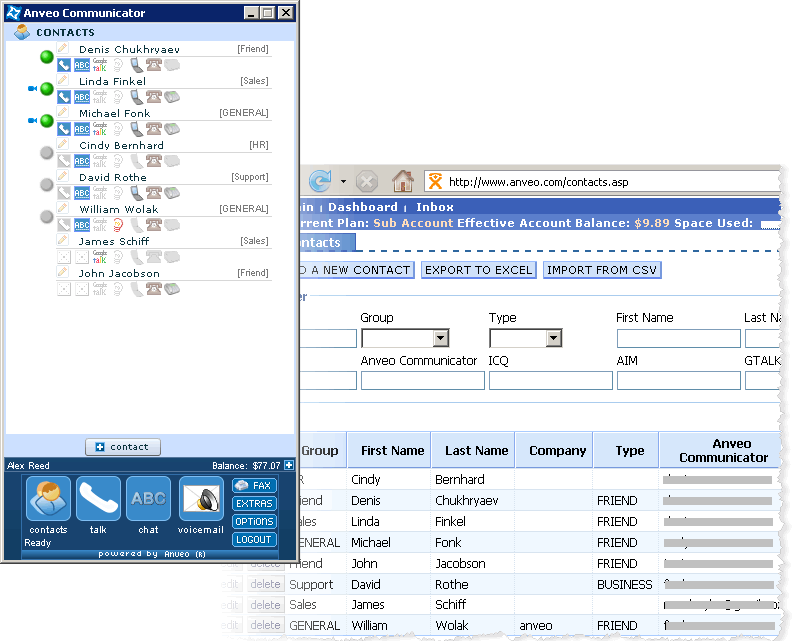Click the 'Chukhryaev' last name cell
Image resolution: width=793 pixels, height=641 pixels.
(472, 501)
